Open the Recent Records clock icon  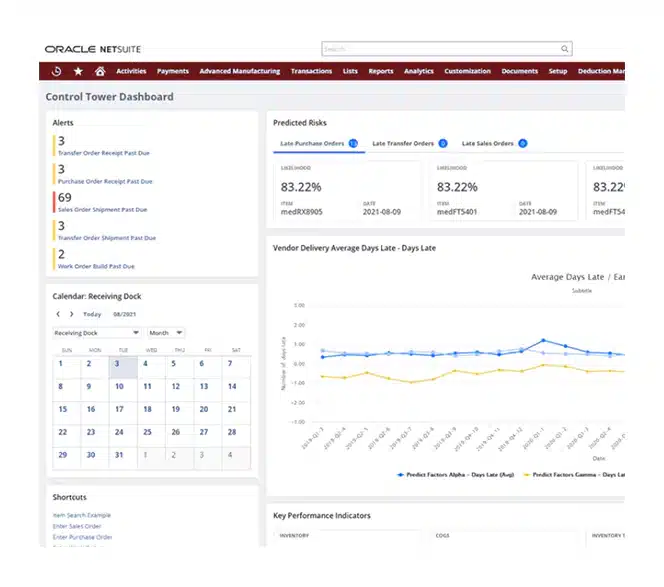click(x=57, y=71)
